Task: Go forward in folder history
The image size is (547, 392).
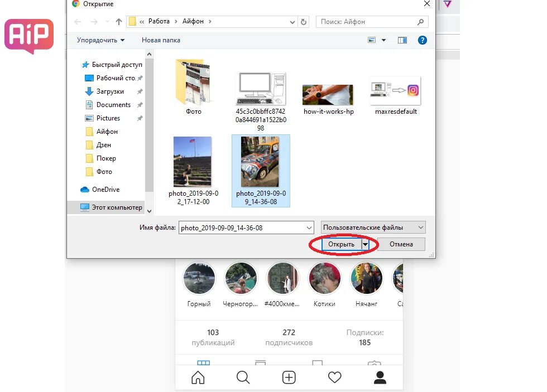Action: click(94, 22)
